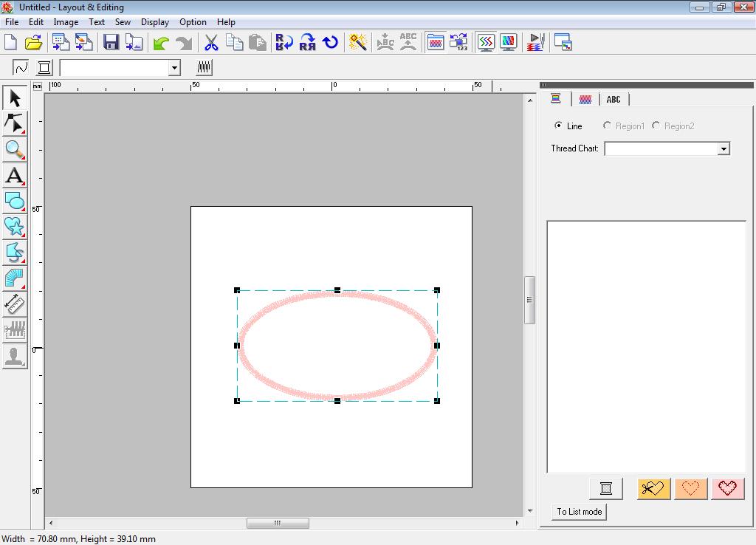Open the Edit menu

[x=35, y=22]
